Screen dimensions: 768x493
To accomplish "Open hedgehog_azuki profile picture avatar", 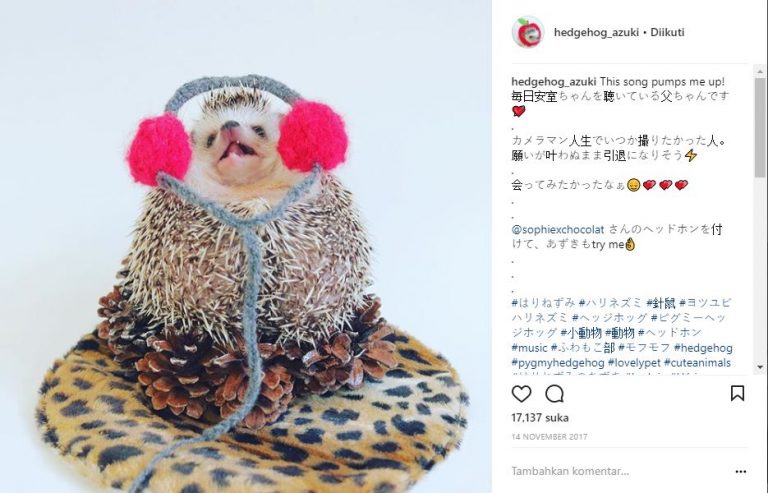I will click(x=528, y=32).
